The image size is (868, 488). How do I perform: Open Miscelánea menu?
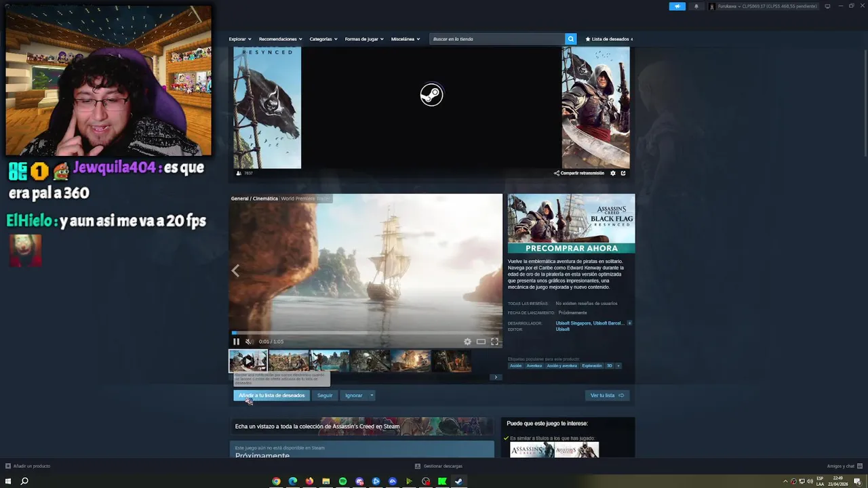[x=406, y=39]
